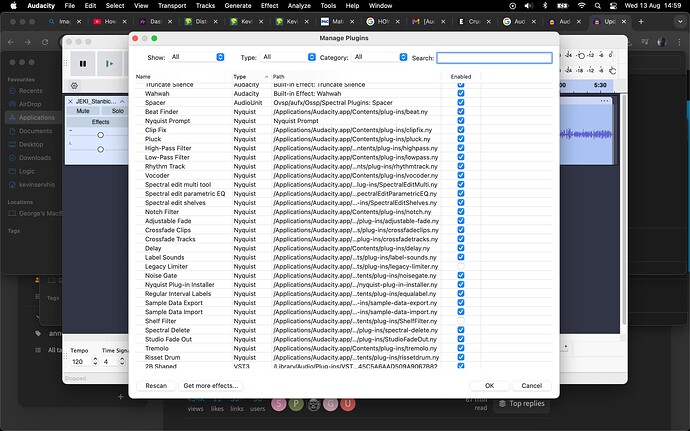Open the Tracks menu

[205, 6]
